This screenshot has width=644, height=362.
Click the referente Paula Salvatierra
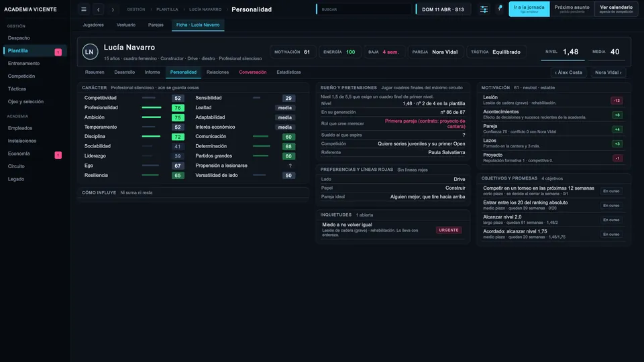click(x=447, y=153)
